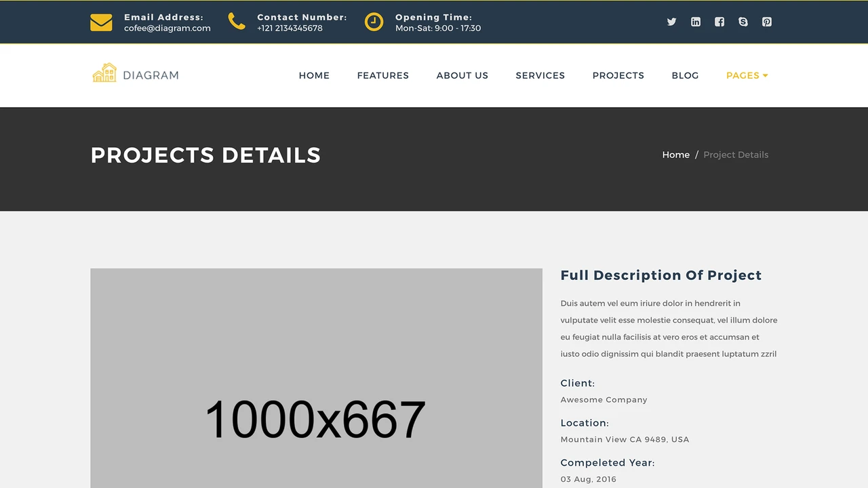Click the yellow phone icon
Screen dimensions: 868x488
237,22
